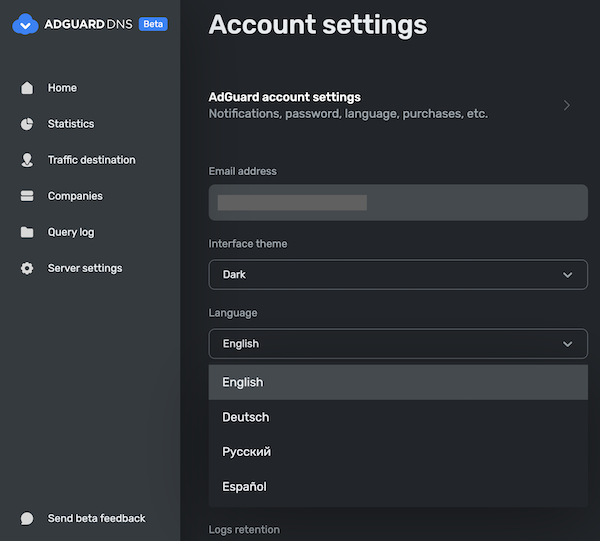Screen dimensions: 600x541
Task: Click the Statistics pie chart icon
Action: pyautogui.click(x=27, y=124)
